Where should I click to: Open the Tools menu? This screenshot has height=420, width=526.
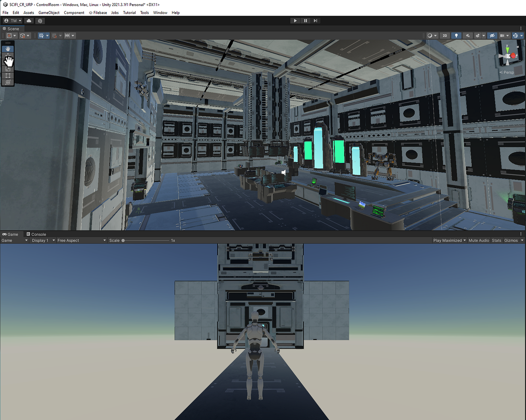click(x=144, y=12)
